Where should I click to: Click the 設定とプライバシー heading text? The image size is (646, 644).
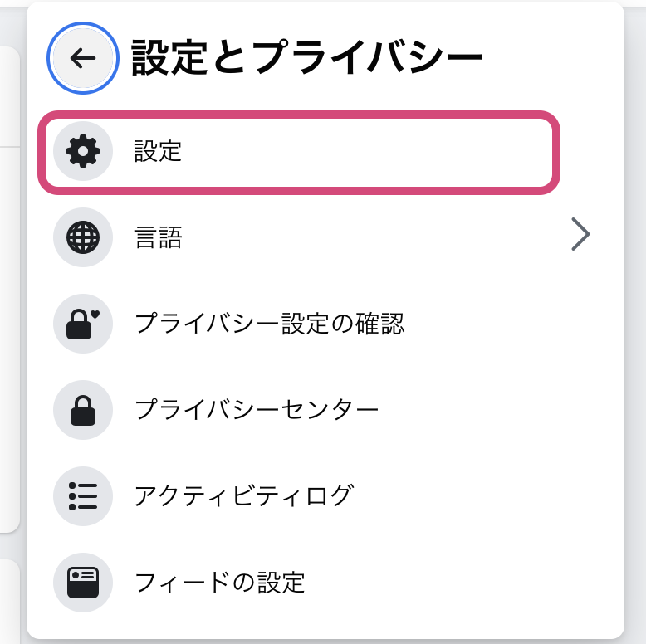(307, 57)
